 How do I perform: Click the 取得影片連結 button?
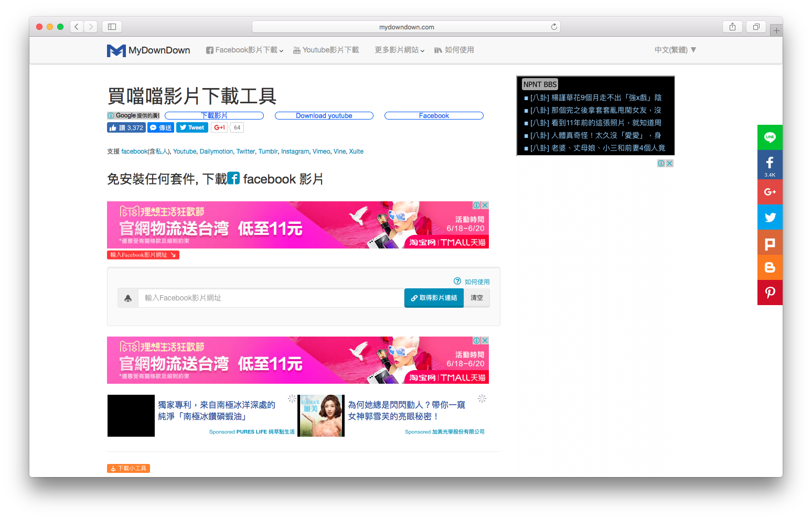(434, 298)
